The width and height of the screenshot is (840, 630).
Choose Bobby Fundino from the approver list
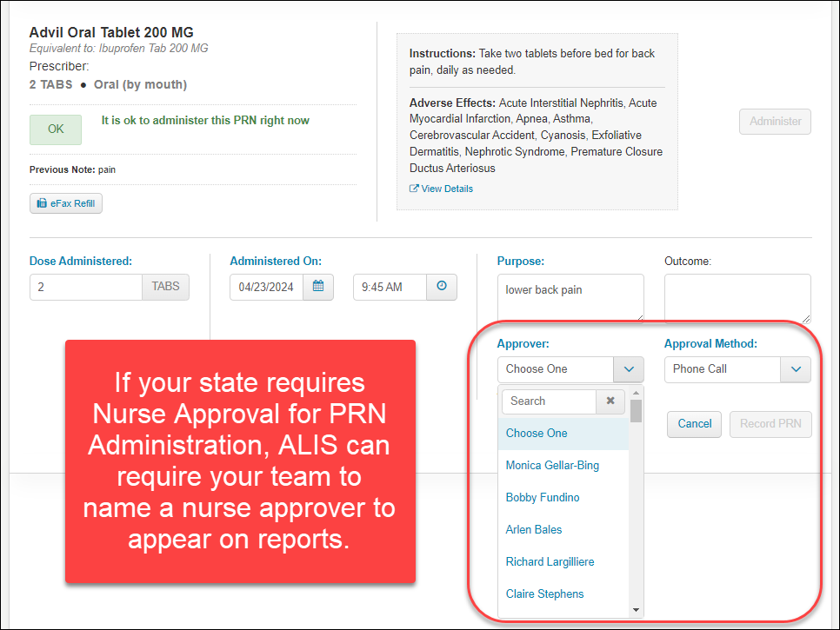pos(543,498)
